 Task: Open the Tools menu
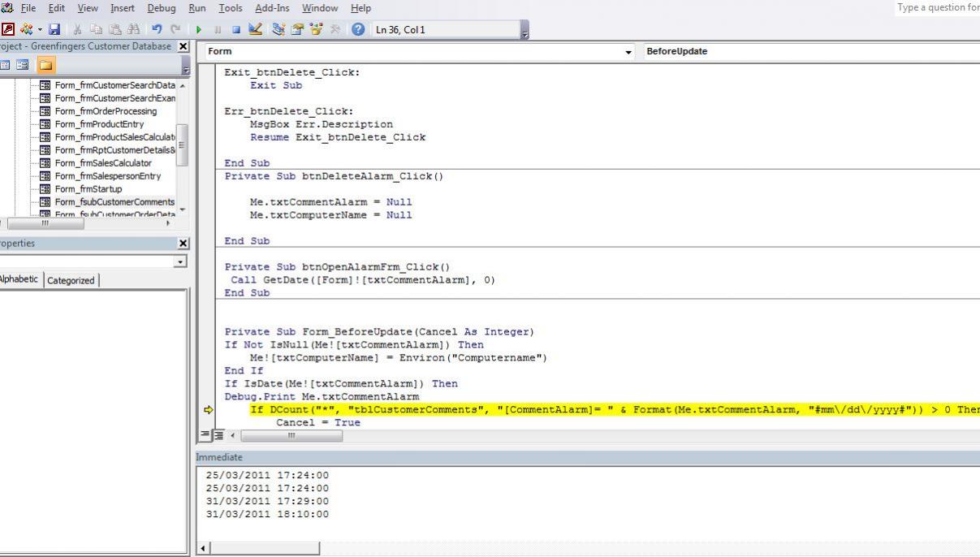click(x=231, y=8)
